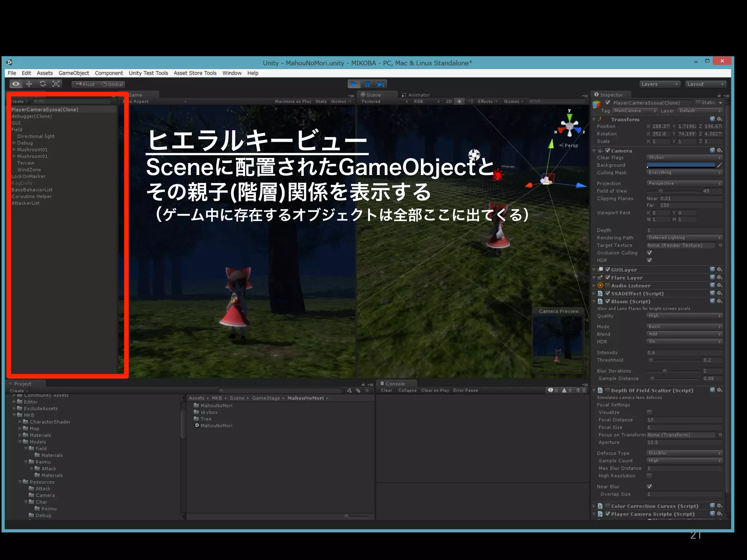The width and height of the screenshot is (747, 560).
Task: Click console Clear button
Action: point(386,390)
